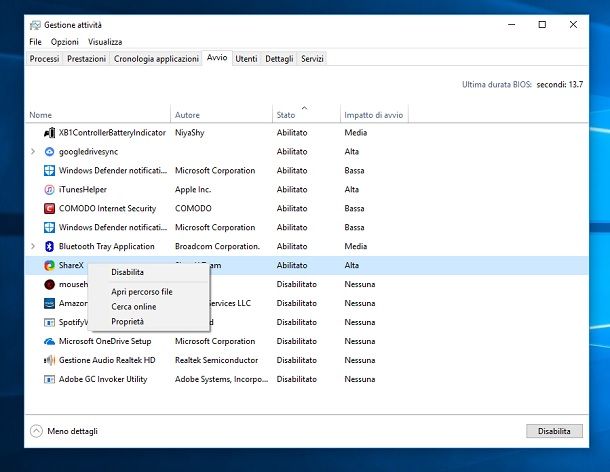Click the dark red mouseh icon
Screen dimensions: 610x472
(49, 284)
